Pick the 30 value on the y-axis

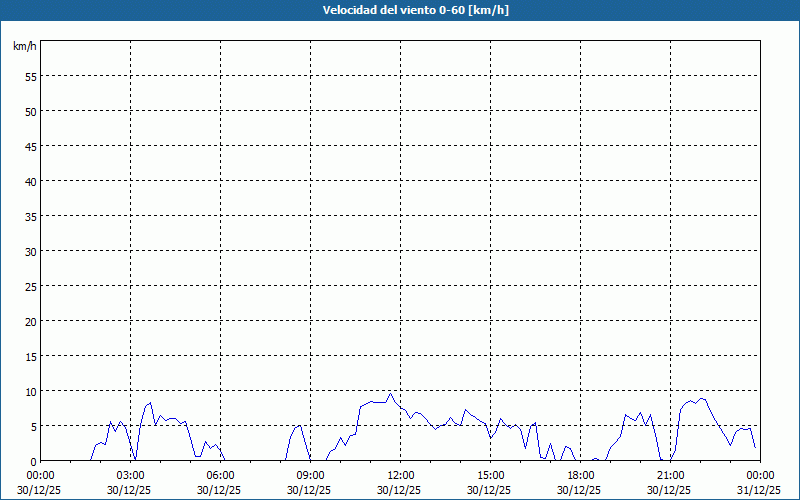(x=30, y=251)
